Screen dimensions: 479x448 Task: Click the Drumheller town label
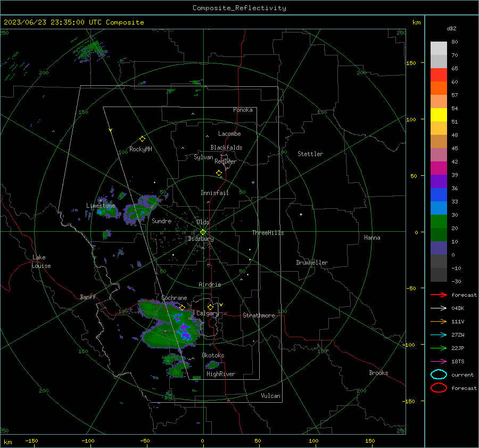pyautogui.click(x=312, y=263)
